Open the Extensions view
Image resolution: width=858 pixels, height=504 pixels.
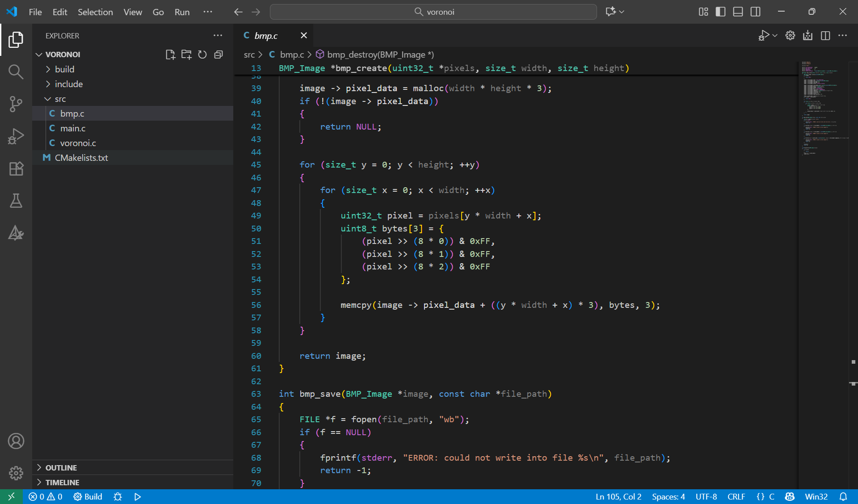pos(16,168)
